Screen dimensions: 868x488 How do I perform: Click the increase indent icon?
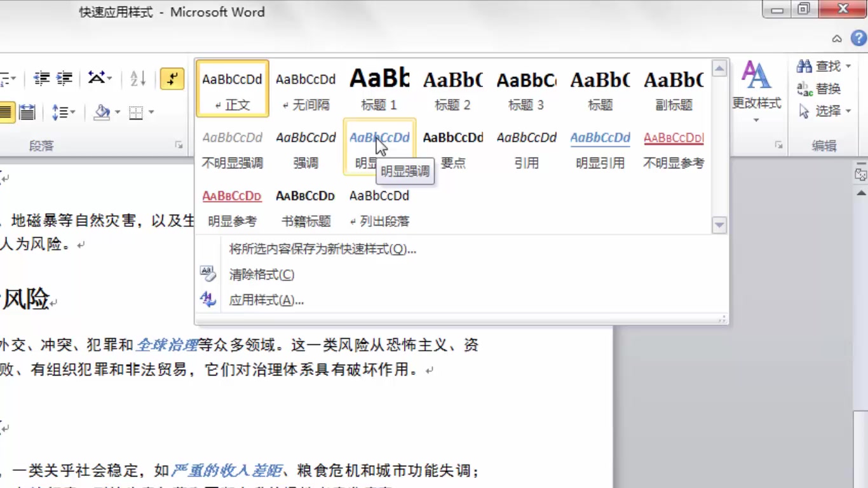(64, 78)
